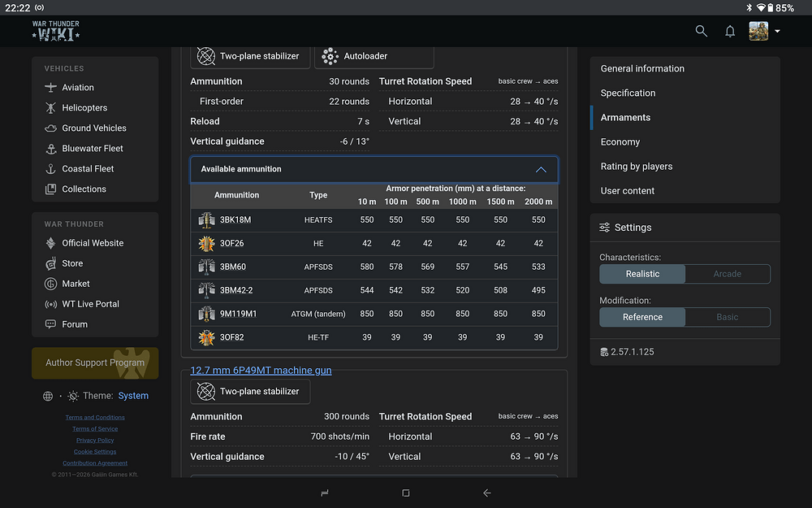Open the notifications bell

coord(730,31)
